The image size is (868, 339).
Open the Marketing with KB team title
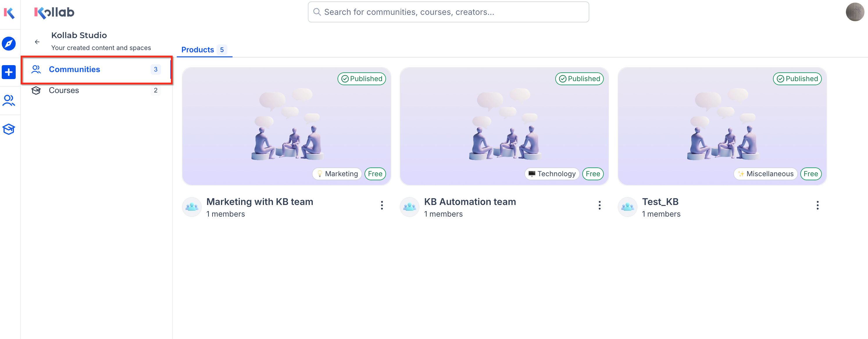[260, 201]
